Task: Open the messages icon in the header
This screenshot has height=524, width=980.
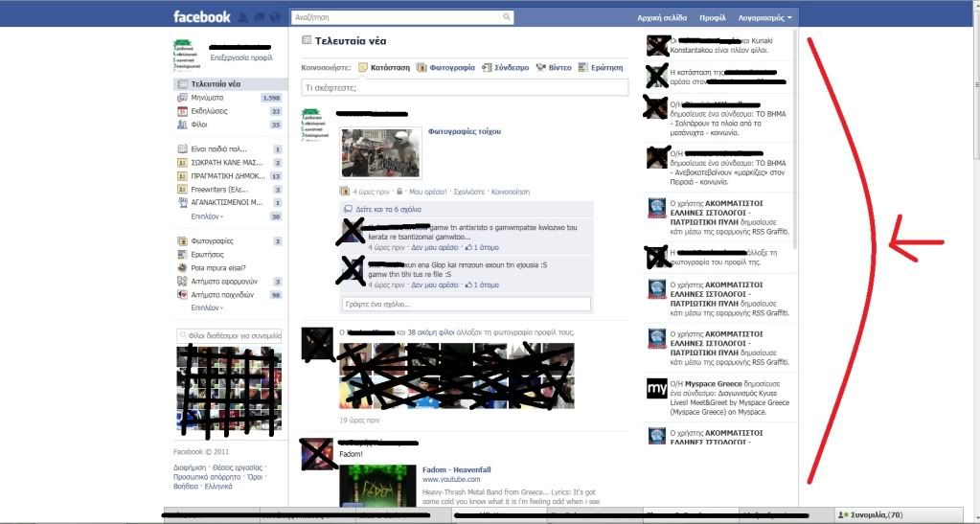Action: (x=259, y=17)
